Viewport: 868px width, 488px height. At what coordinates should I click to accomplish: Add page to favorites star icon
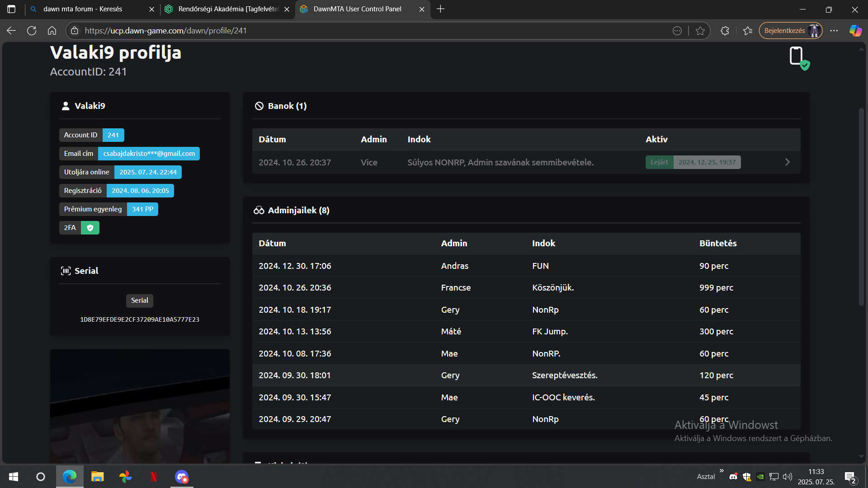click(700, 31)
